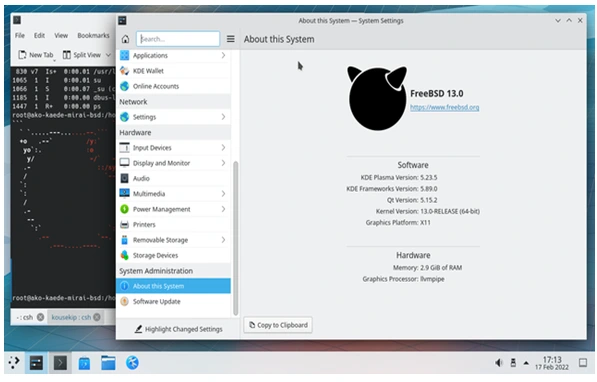Click the About this System info icon
Screen dimensions: 597x382
click(x=125, y=286)
